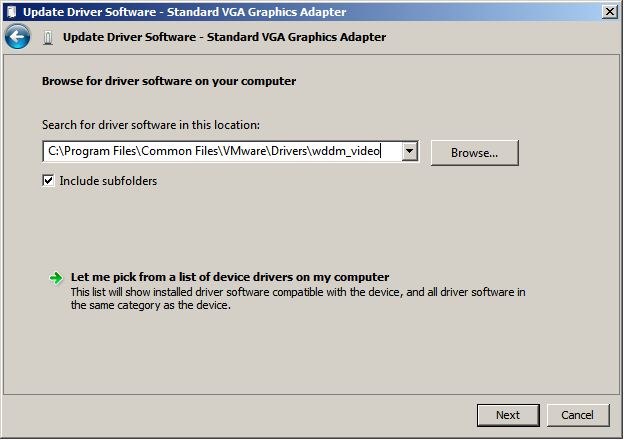
Task: Click the description text under Let me pick
Action: click(x=298, y=298)
